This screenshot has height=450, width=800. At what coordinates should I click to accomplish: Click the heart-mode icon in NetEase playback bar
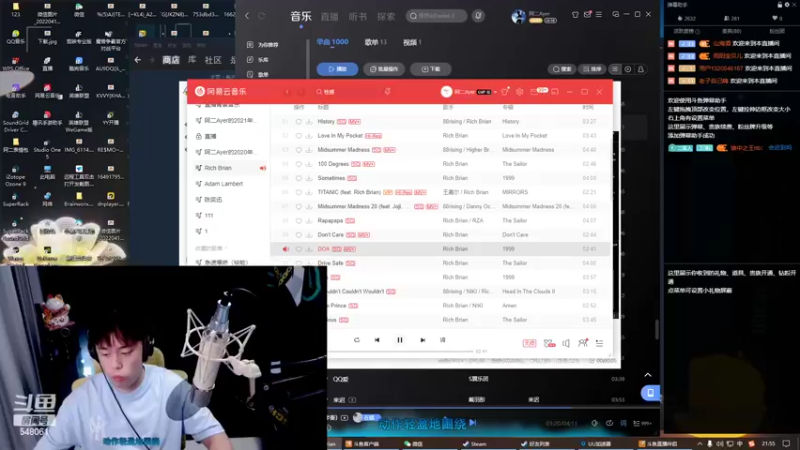click(549, 343)
